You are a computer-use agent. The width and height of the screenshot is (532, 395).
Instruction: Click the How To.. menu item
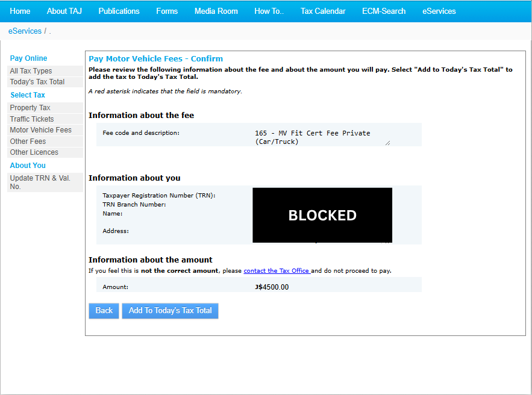[269, 11]
